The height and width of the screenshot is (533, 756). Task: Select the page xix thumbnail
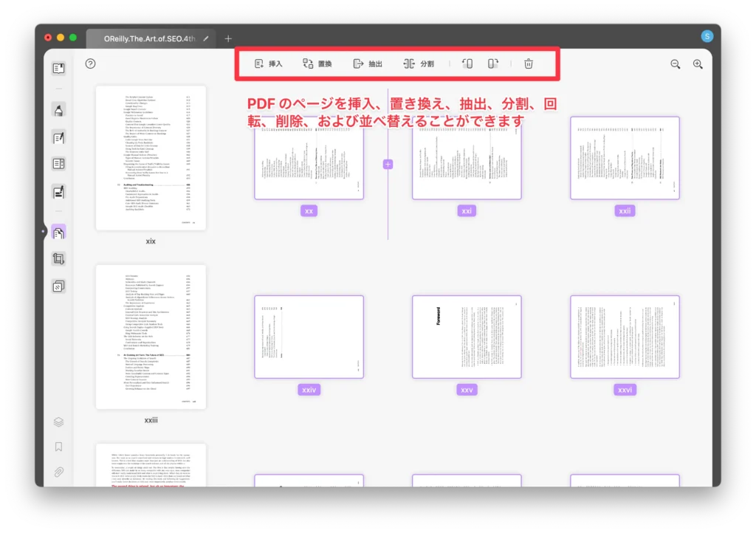(x=151, y=158)
